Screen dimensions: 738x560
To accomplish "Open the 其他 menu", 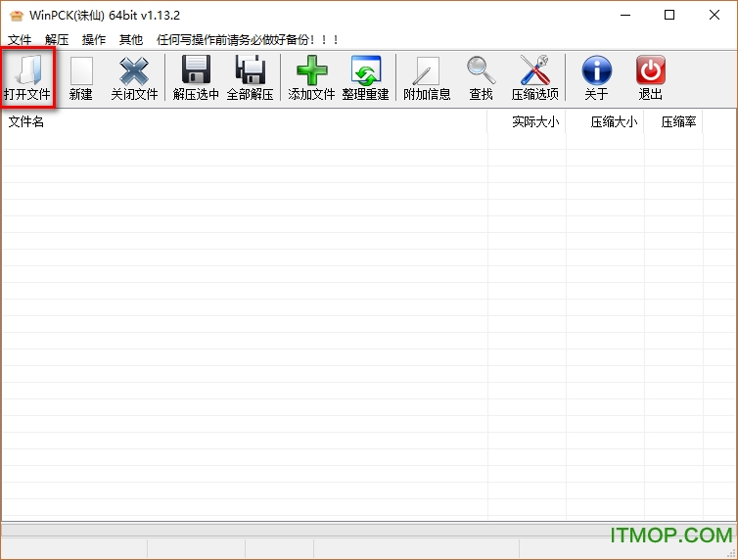I will (130, 40).
